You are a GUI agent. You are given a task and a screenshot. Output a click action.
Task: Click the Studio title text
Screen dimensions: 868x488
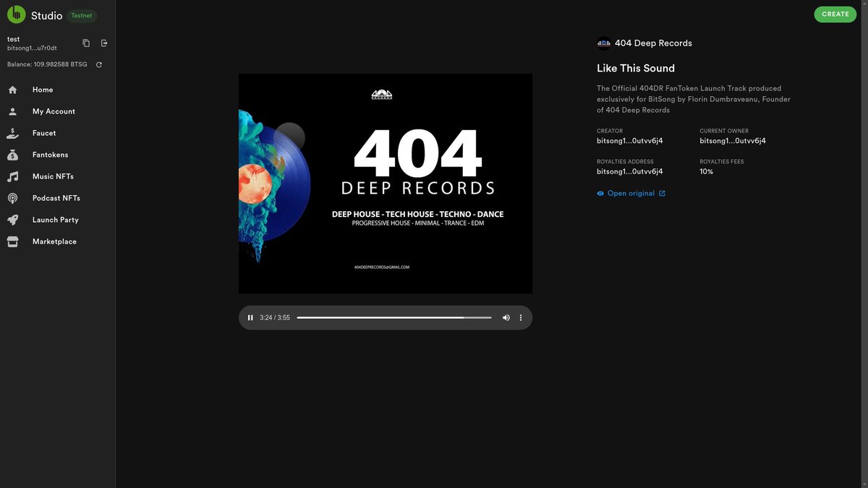tap(46, 15)
